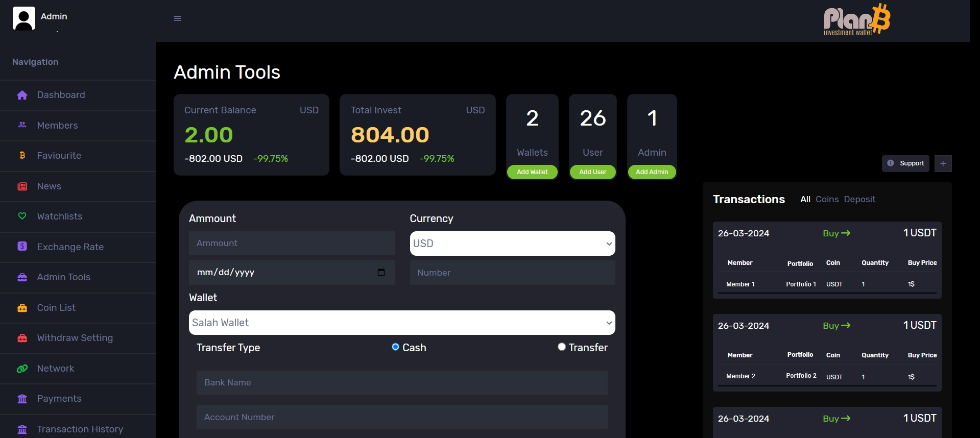Focus the Bank Name field
980x438 pixels.
click(x=402, y=383)
